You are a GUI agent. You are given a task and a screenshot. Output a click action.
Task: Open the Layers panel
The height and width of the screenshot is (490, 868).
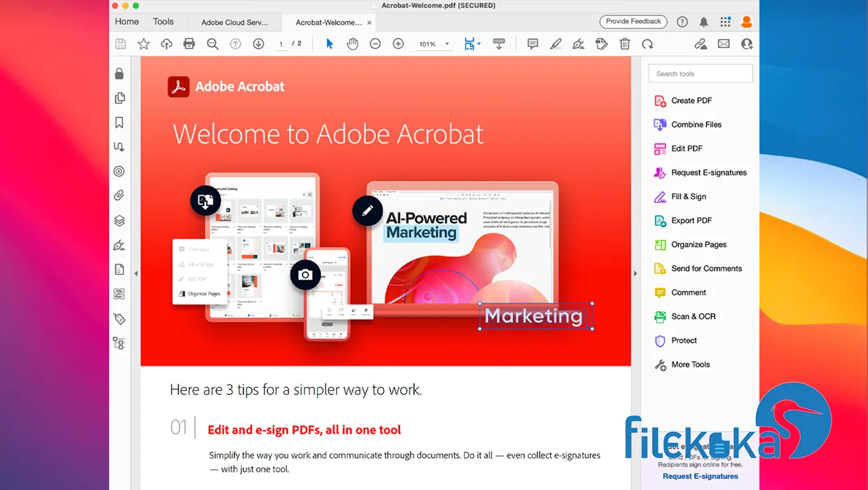click(119, 220)
